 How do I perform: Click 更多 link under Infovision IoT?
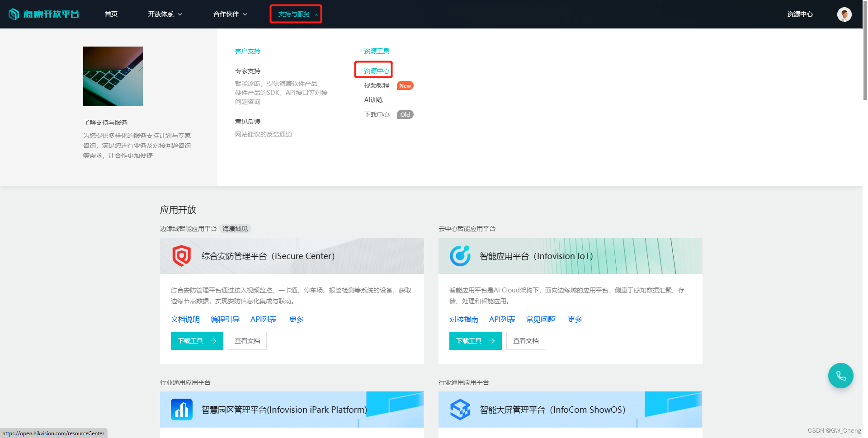point(575,319)
